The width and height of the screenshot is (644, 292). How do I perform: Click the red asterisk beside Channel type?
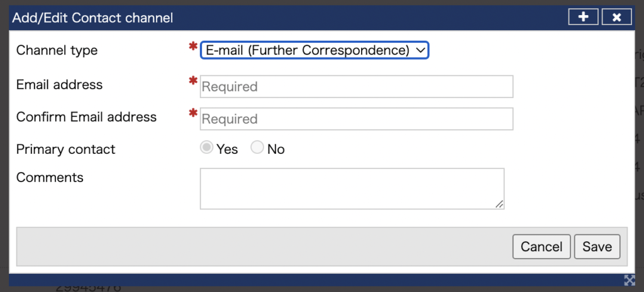pyautogui.click(x=193, y=48)
